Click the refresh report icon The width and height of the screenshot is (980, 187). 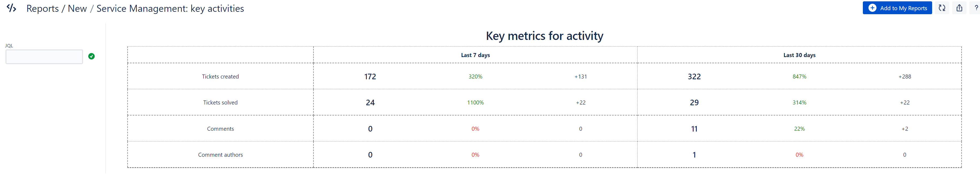point(942,8)
